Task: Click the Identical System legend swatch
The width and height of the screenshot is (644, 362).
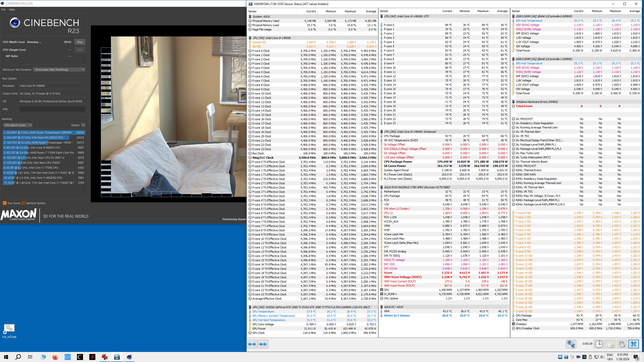Action: (x=23, y=203)
